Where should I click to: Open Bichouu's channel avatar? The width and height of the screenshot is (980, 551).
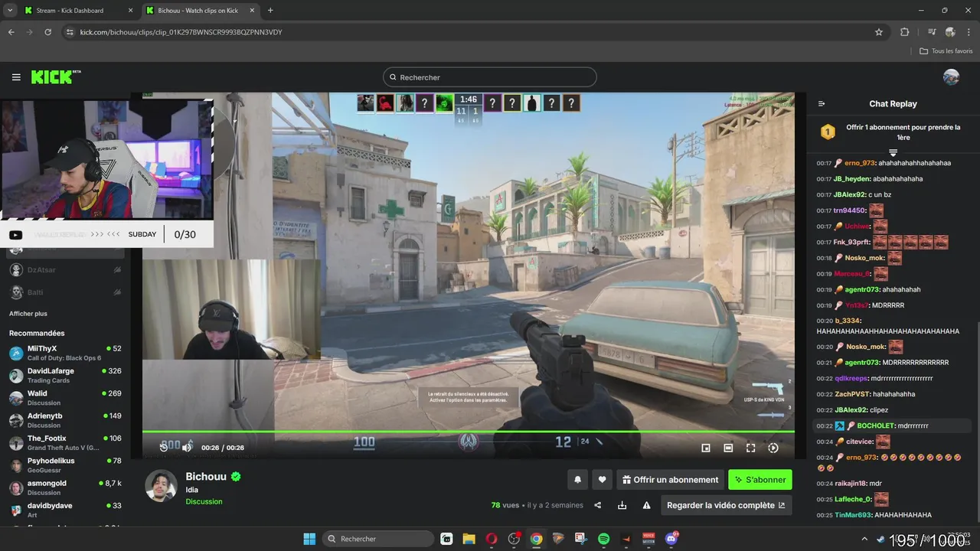point(161,486)
